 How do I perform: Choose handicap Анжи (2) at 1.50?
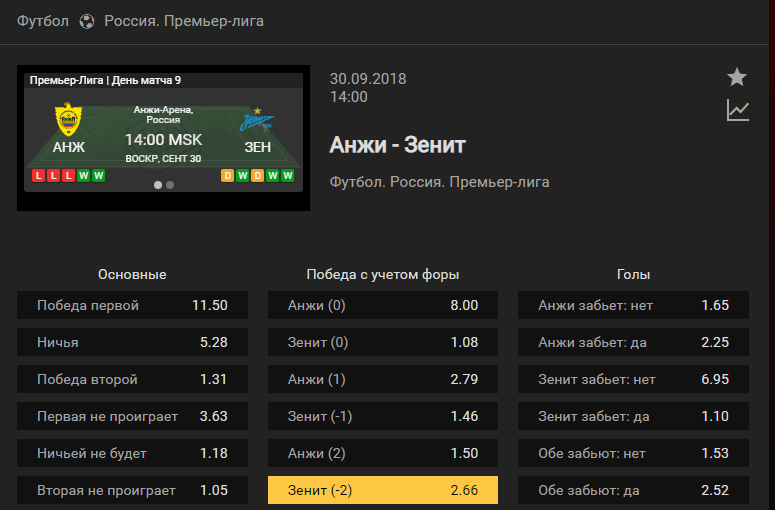pos(383,453)
